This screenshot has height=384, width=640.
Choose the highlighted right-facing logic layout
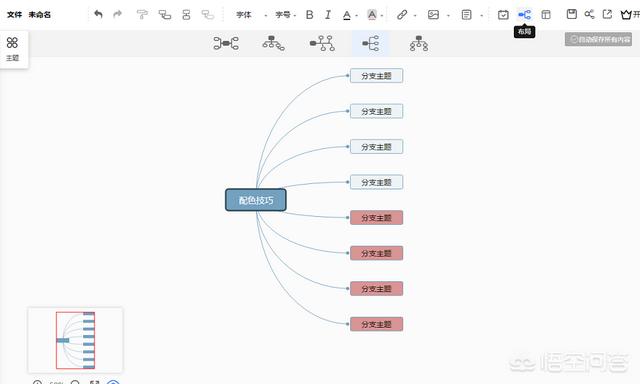pyautogui.click(x=371, y=43)
